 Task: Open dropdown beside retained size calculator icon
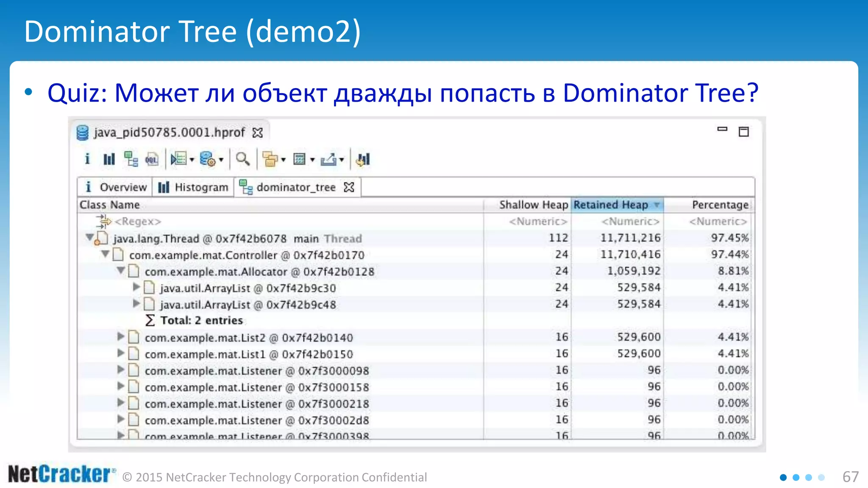click(x=312, y=160)
